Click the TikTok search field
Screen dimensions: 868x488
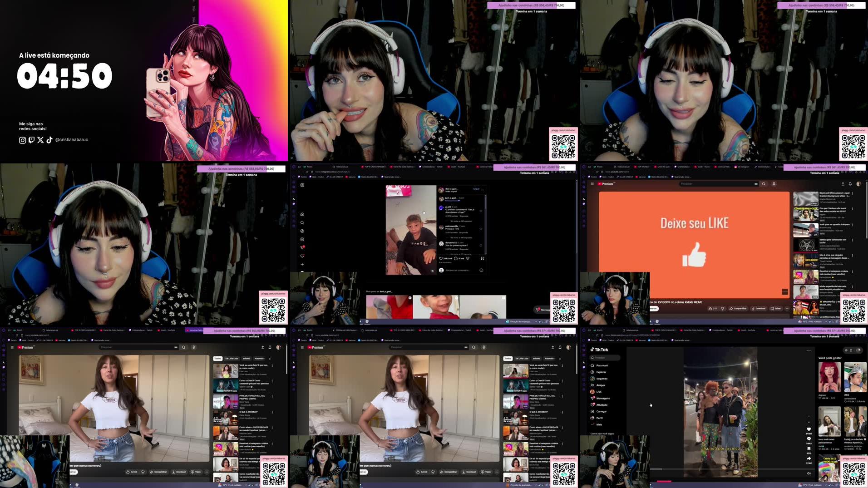(x=605, y=358)
